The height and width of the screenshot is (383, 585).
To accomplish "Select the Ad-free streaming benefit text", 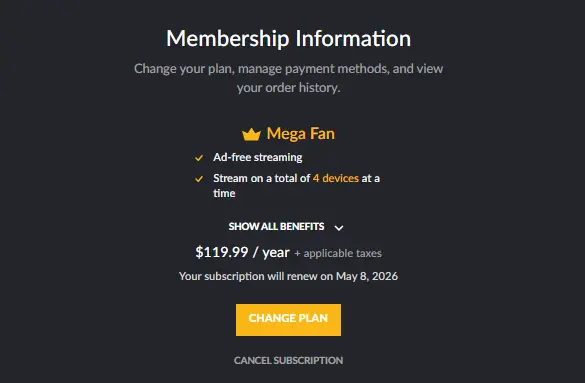I will (258, 157).
